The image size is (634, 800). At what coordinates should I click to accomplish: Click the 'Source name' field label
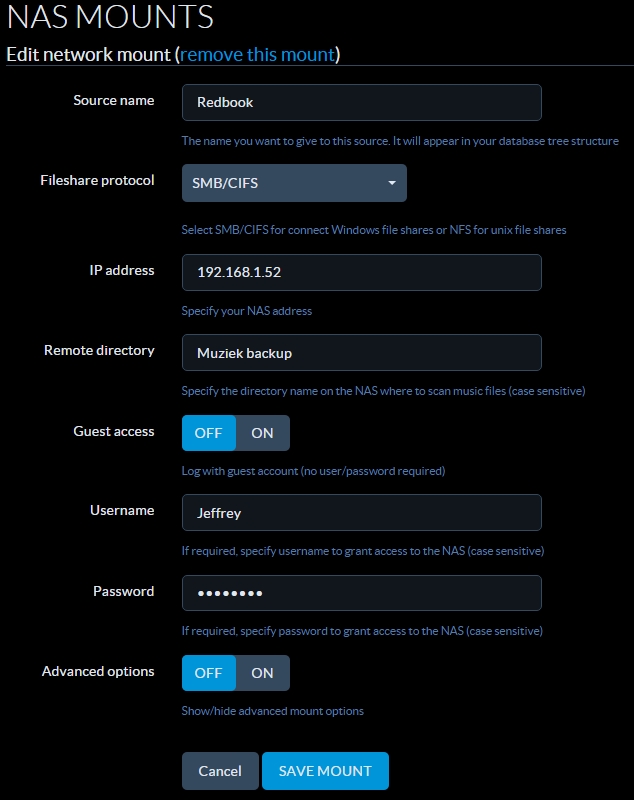114,100
